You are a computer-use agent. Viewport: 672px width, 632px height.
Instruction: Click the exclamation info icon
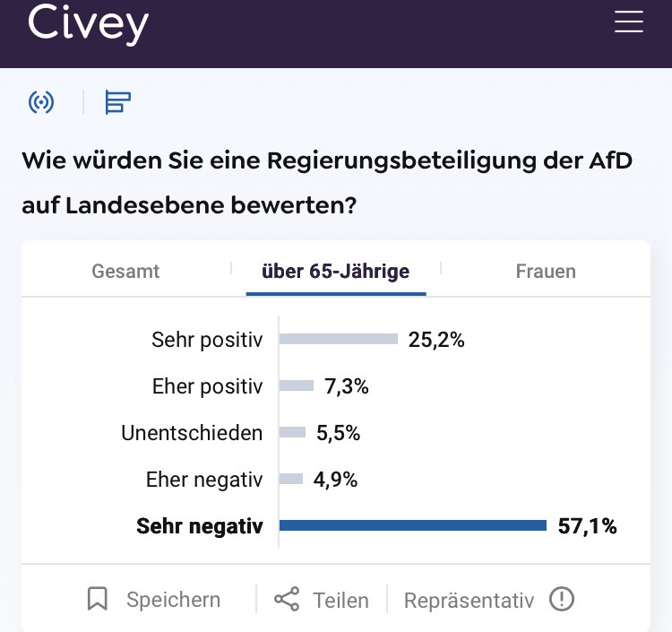(562, 599)
